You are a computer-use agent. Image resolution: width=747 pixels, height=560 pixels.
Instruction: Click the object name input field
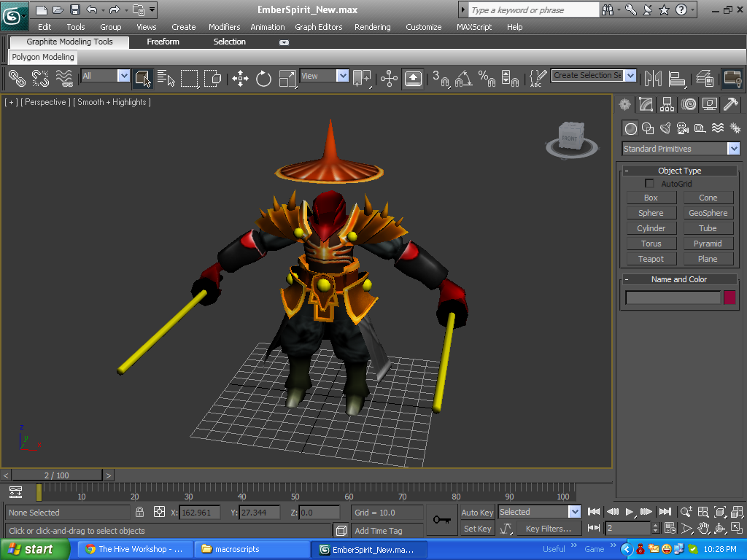click(672, 297)
